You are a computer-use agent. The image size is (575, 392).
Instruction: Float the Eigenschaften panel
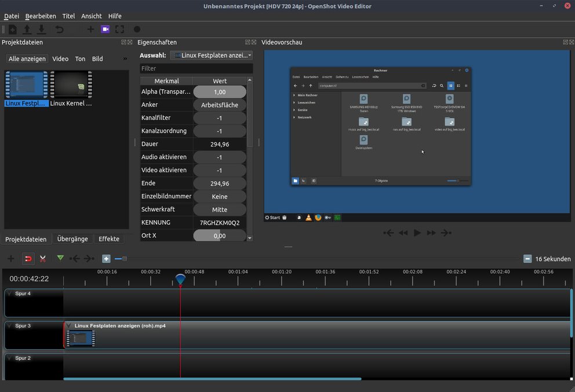[248, 42]
